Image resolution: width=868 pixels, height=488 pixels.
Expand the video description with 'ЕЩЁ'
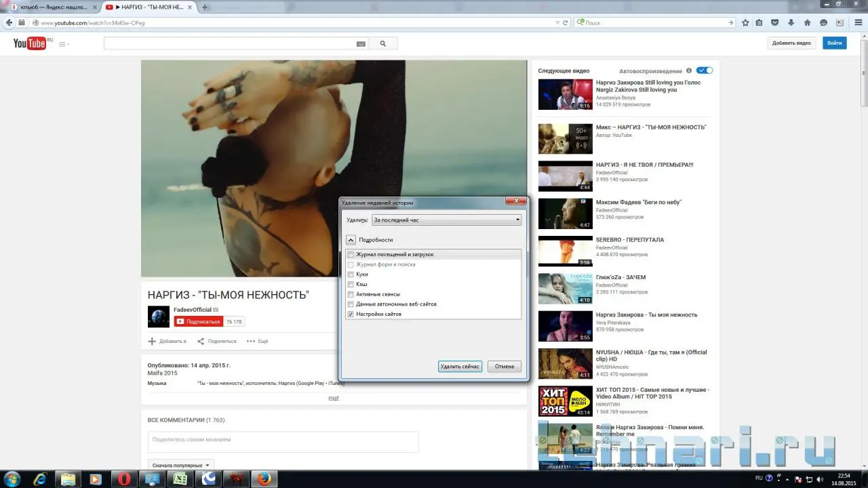tap(334, 399)
